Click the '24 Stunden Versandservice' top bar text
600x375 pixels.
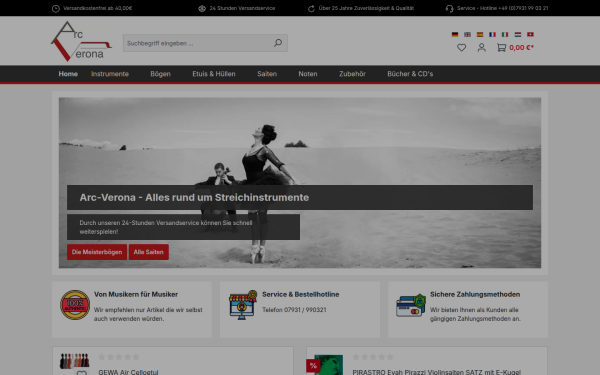pyautogui.click(x=242, y=8)
